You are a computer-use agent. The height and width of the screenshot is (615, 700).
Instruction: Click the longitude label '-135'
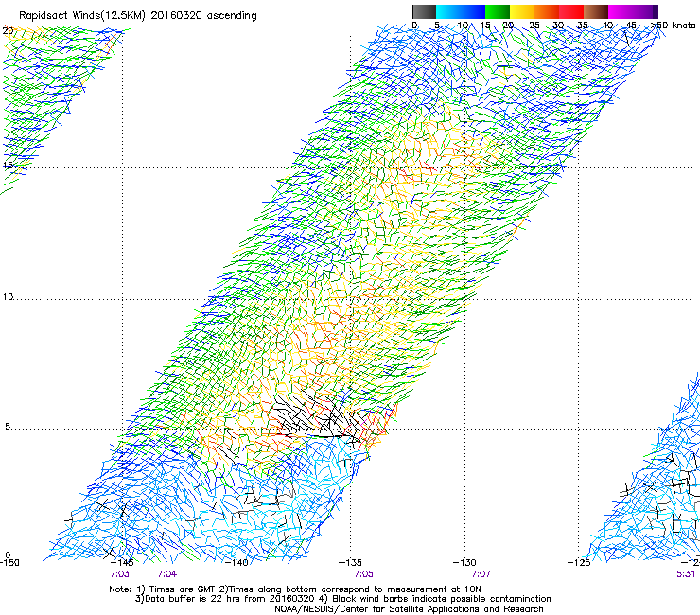350,563
